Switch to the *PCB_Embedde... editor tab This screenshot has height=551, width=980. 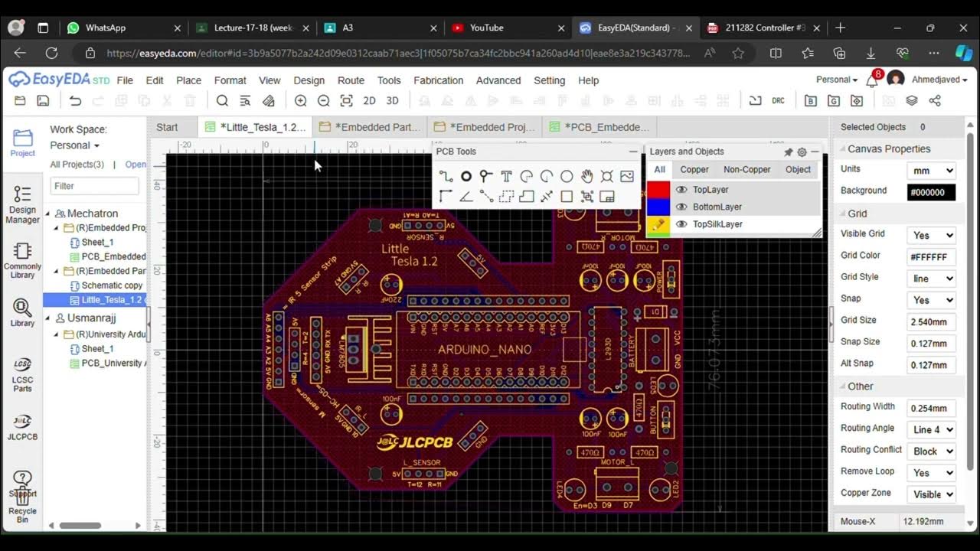599,127
